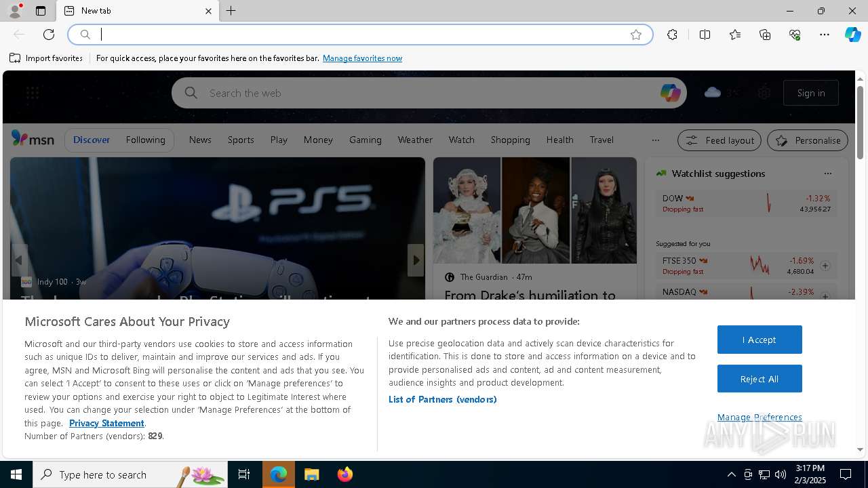Open the Favorites hub icon
This screenshot has width=868, height=488.
point(735,35)
